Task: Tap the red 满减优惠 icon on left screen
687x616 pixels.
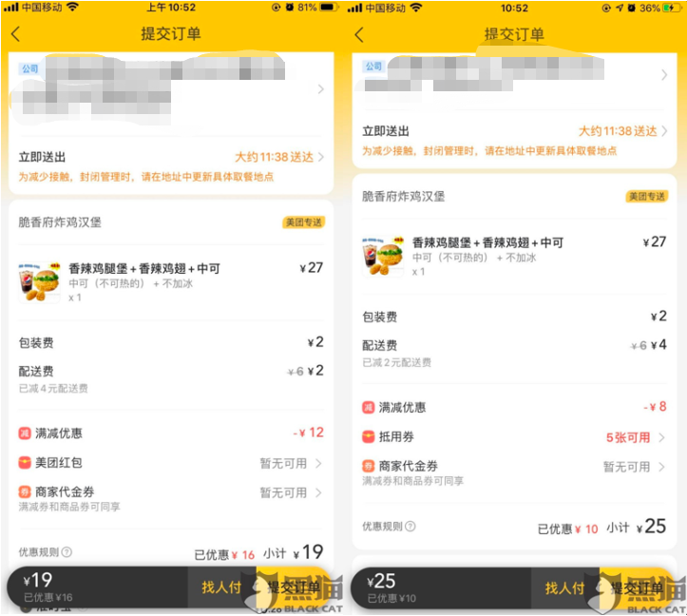Action: point(25,433)
